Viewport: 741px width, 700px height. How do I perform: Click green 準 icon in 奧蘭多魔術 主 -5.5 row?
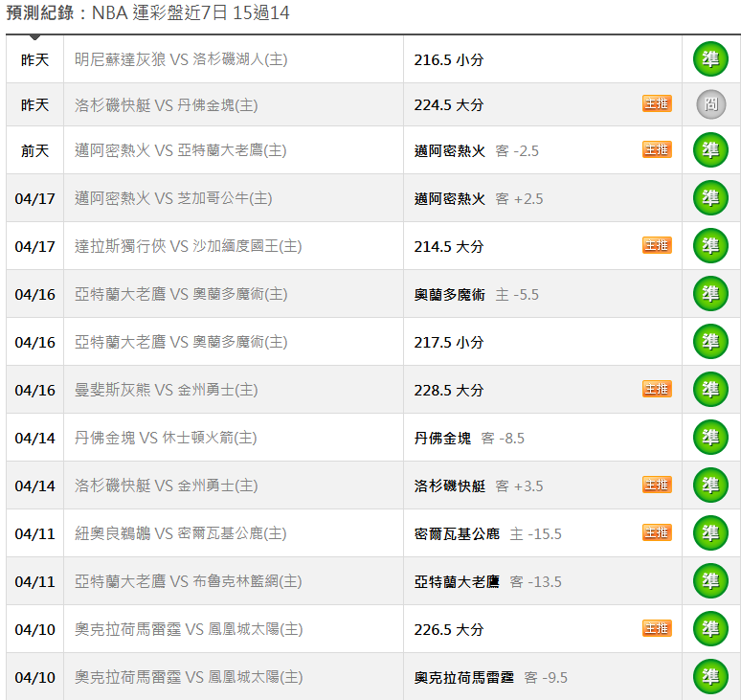[710, 294]
